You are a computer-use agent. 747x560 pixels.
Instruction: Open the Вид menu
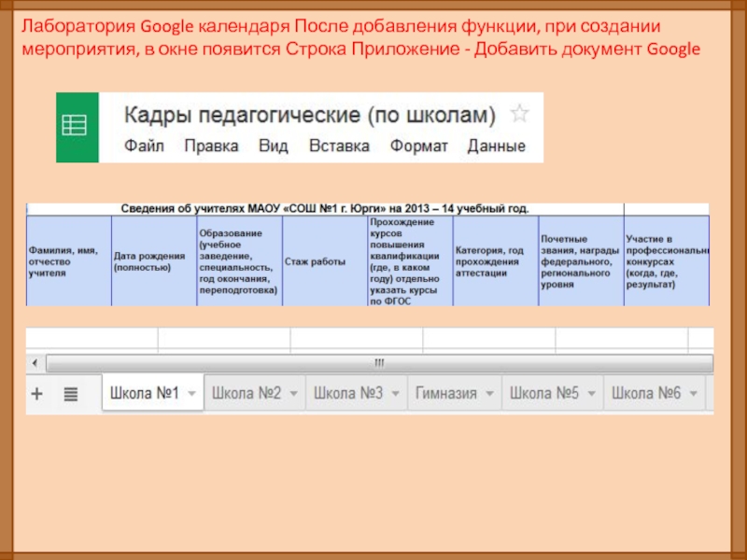pyautogui.click(x=273, y=147)
